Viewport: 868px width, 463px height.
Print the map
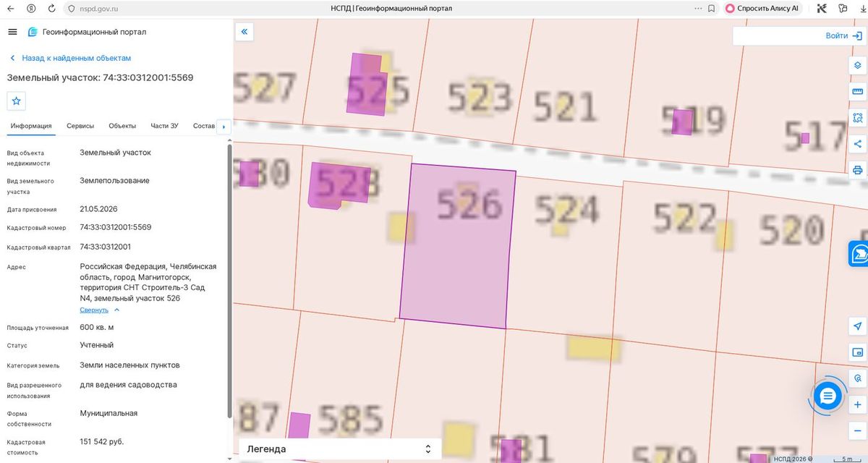click(x=858, y=170)
